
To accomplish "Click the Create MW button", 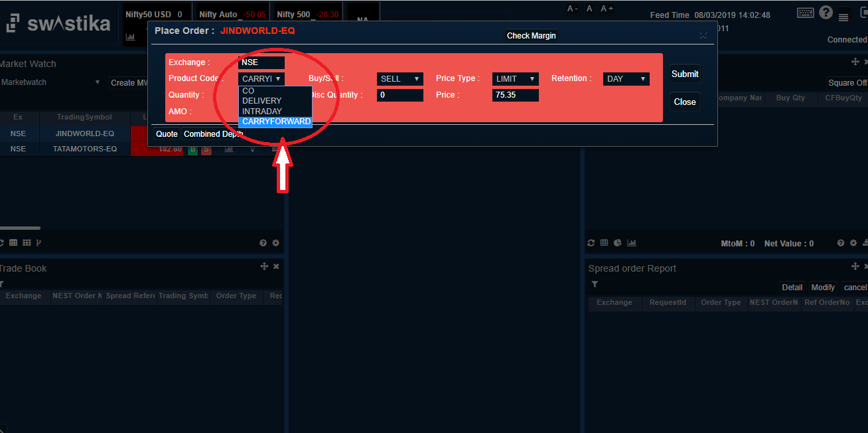I will tap(129, 83).
